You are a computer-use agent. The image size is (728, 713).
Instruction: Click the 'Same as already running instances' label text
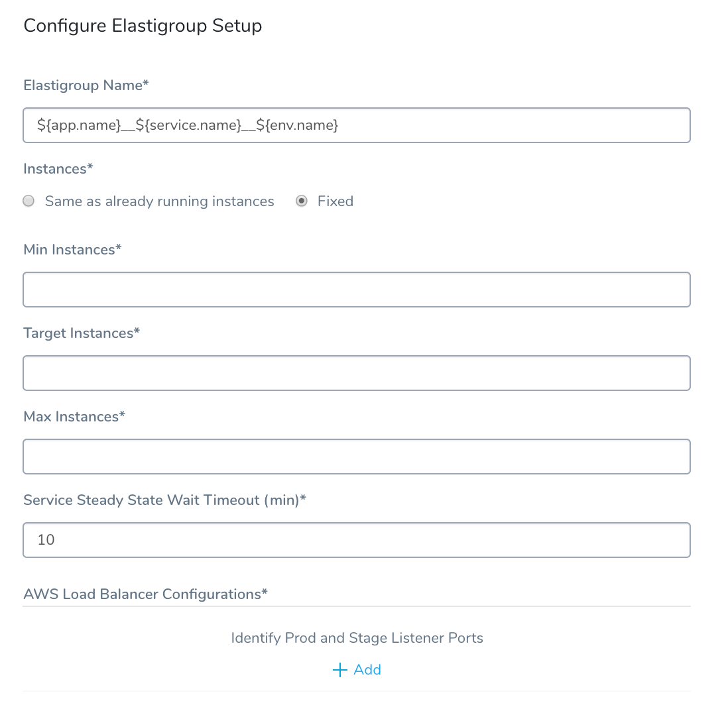click(x=159, y=201)
